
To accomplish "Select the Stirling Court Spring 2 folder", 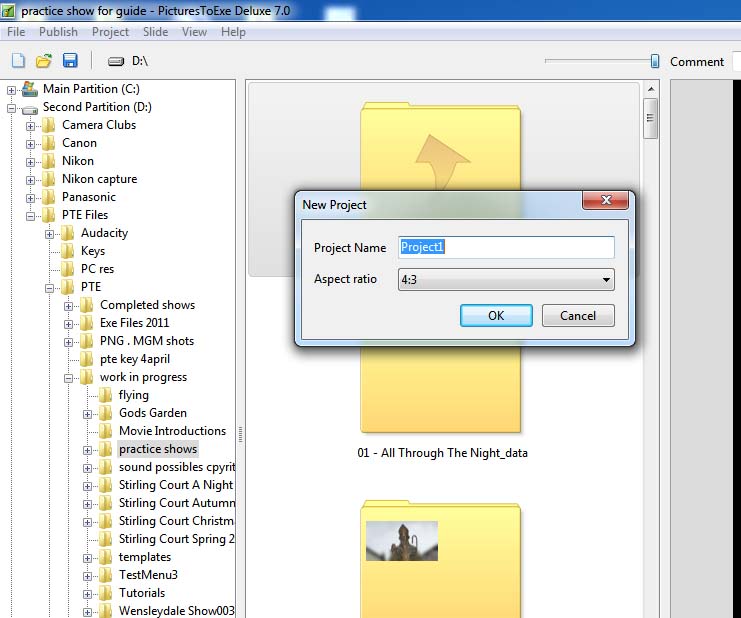I will click(x=177, y=539).
